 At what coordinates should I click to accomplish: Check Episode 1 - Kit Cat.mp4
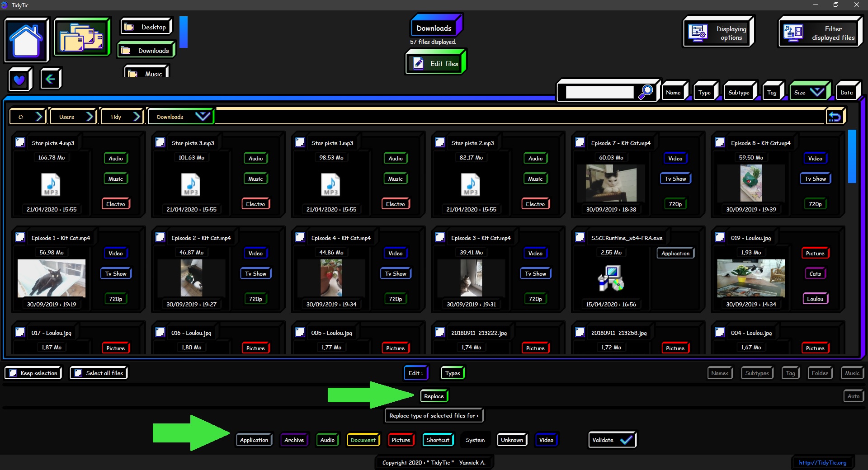click(x=20, y=238)
